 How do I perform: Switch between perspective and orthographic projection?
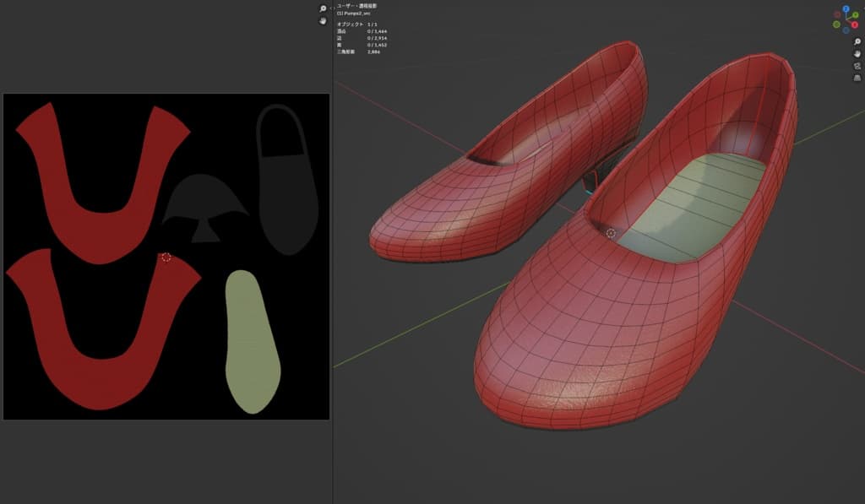856,78
